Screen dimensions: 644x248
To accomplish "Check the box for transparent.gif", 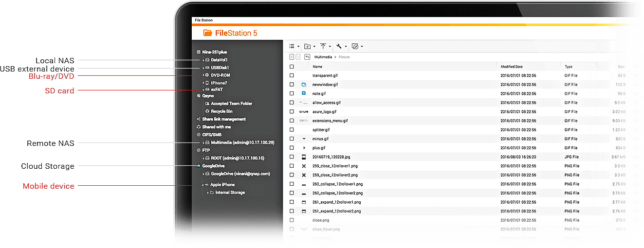I will [x=292, y=75].
